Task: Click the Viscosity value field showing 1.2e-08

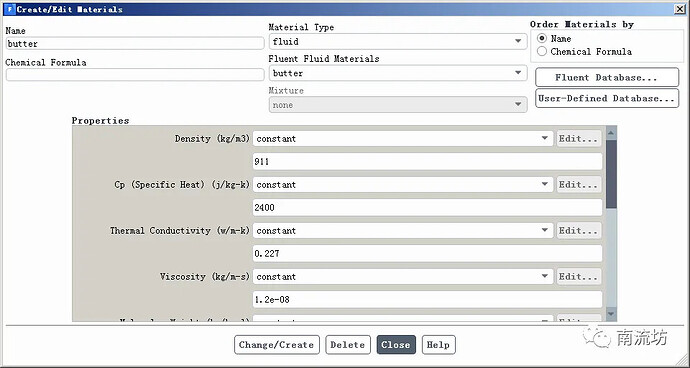Action: click(427, 299)
